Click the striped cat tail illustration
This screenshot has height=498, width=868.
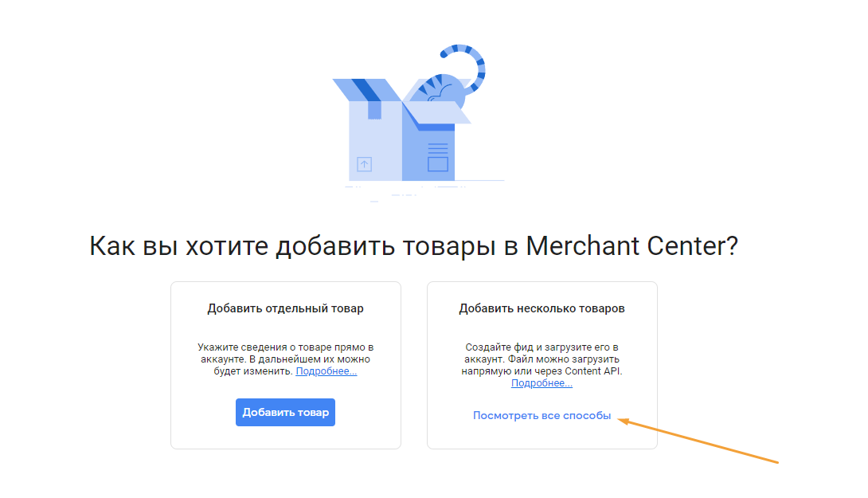click(x=466, y=66)
